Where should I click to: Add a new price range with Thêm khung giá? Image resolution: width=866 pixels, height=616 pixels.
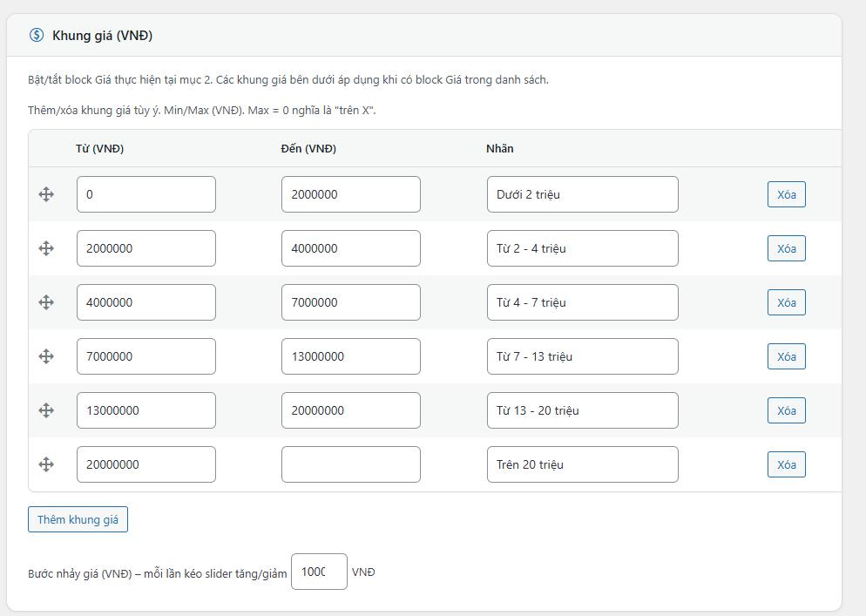coord(78,519)
